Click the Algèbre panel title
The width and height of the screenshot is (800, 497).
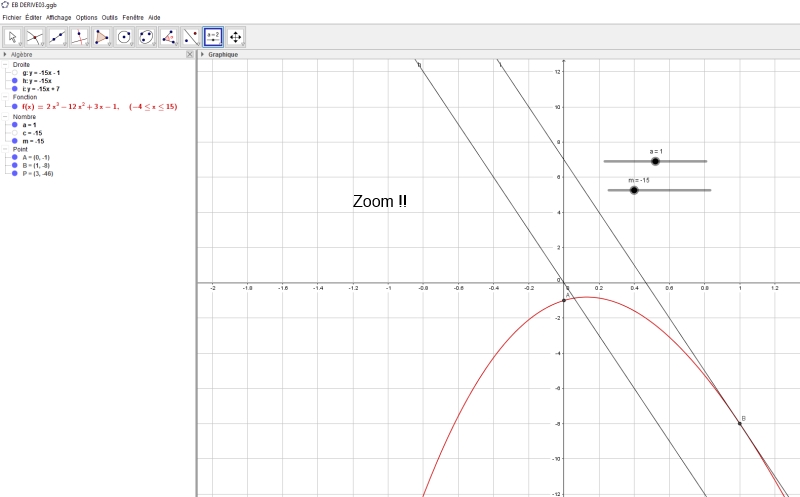click(21, 54)
